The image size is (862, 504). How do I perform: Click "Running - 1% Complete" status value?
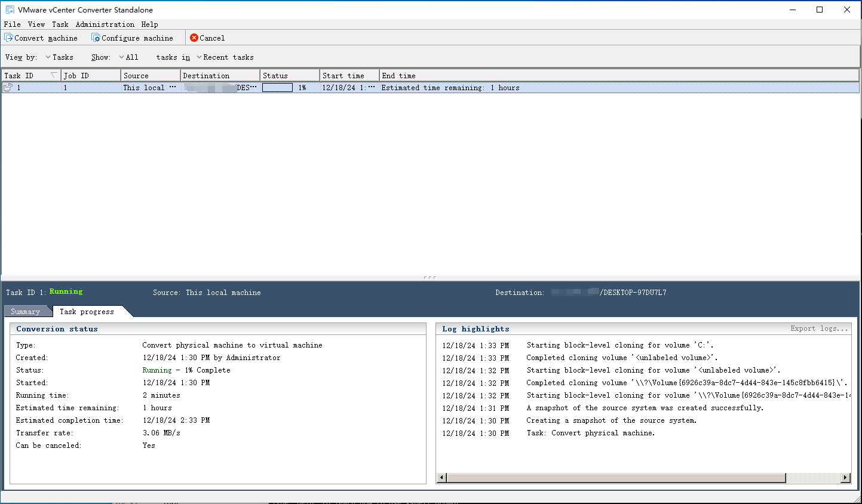point(186,370)
